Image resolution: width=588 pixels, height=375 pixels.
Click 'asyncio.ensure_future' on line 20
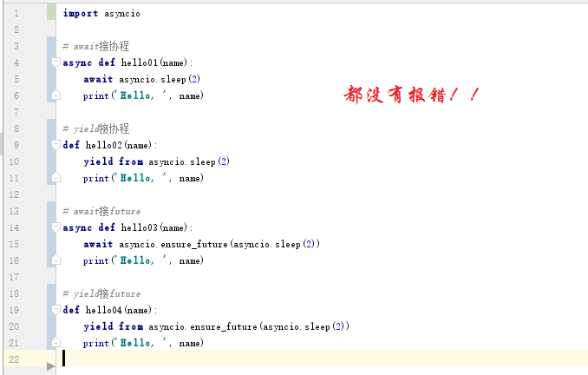point(202,327)
